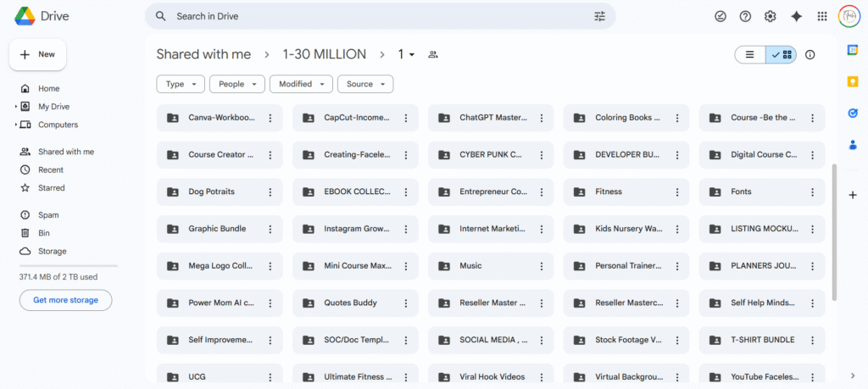Open Recent in the sidebar

50,169
